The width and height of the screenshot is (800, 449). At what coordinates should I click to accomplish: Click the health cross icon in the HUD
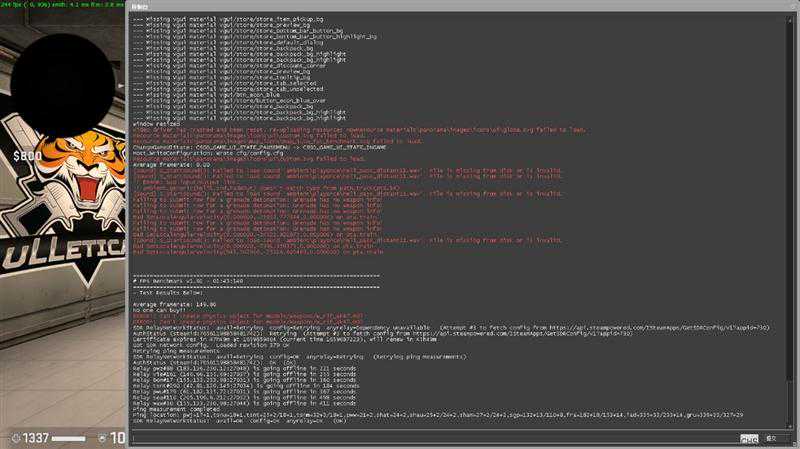15,438
